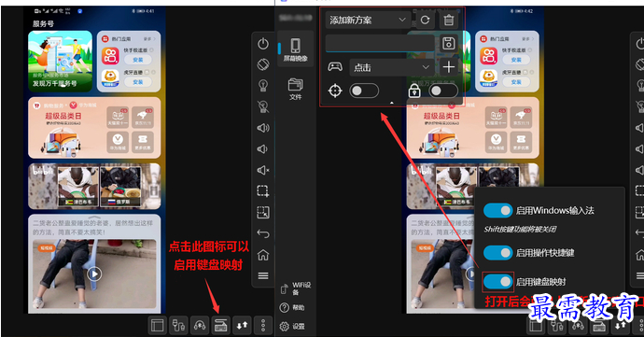Viewport: 644px width, 337px height.
Task: Select the 屏幕镜像 sidebar tab
Action: pyautogui.click(x=295, y=49)
